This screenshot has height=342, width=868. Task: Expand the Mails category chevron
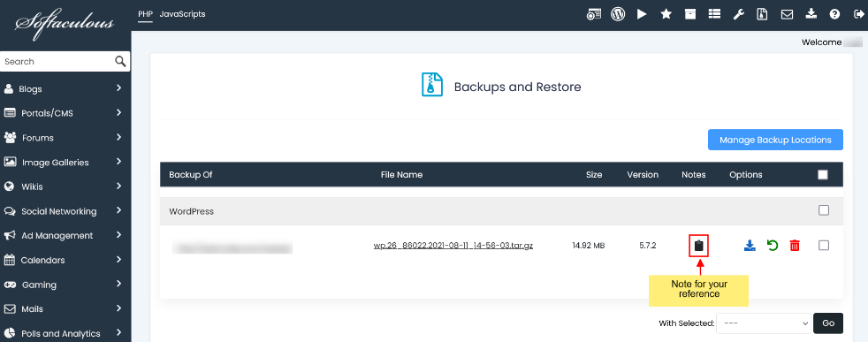[119, 308]
